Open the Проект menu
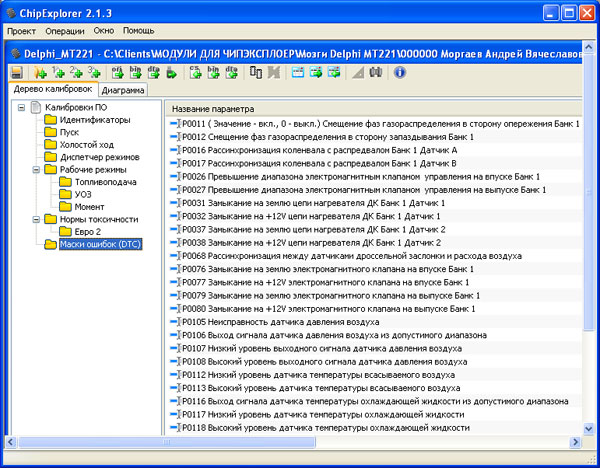This screenshot has width=600, height=468. pos(21,31)
